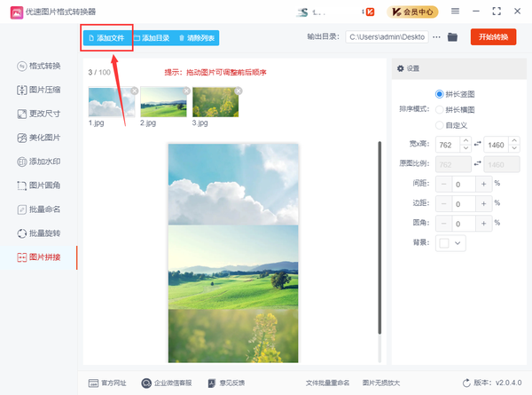The height and width of the screenshot is (395, 532).
Task: Select 拼长横图 horizontal stitching mode
Action: 440,109
